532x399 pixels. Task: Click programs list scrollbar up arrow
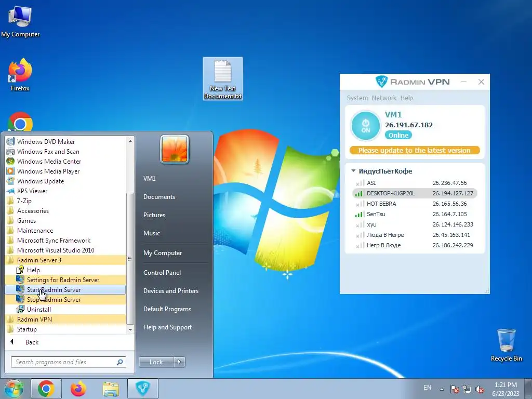[x=130, y=141]
